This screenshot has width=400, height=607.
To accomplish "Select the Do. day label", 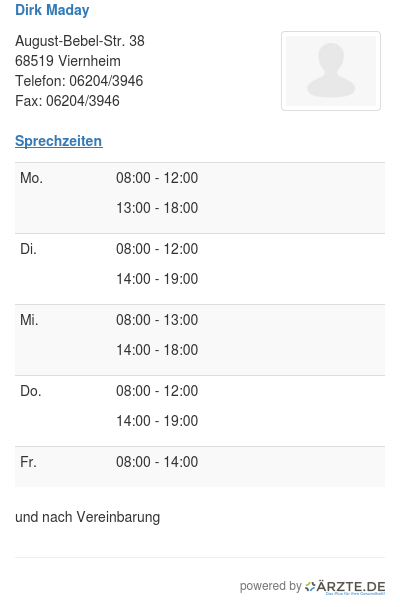I will (x=31, y=391).
